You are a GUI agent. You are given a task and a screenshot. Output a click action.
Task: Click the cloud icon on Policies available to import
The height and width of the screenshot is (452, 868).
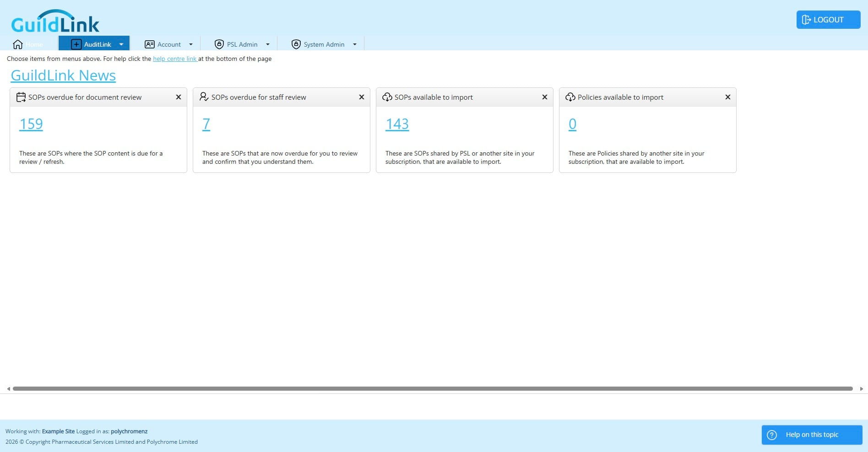(x=570, y=97)
